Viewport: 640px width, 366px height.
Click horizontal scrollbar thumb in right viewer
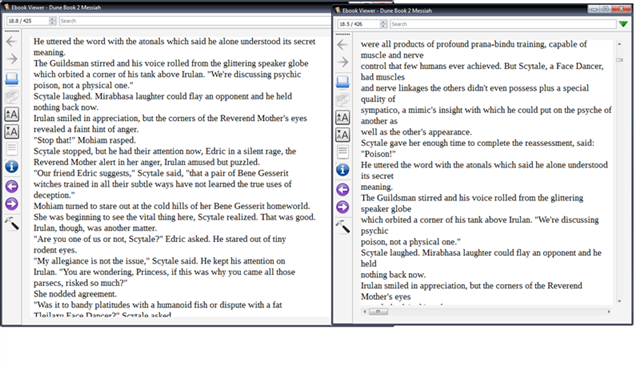(x=378, y=312)
